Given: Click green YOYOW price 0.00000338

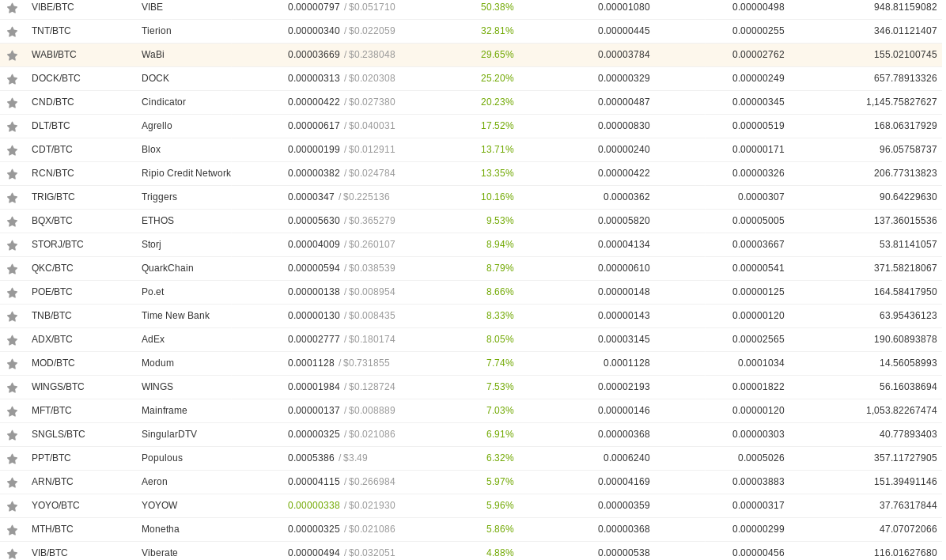Looking at the screenshot, I should coord(314,505).
